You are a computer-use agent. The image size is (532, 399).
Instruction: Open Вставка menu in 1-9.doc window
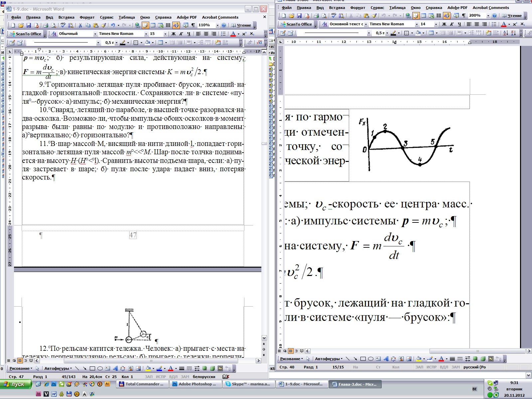66,17
